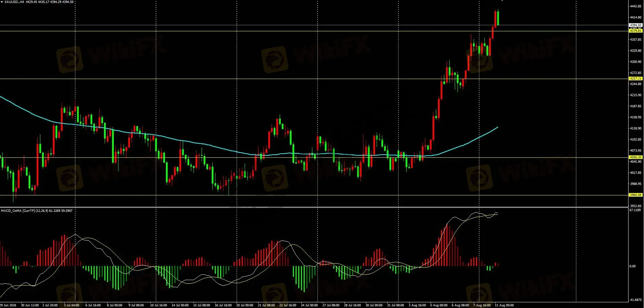
Task: Click the 67.1189 MACD scale maximum
Action: (x=635, y=210)
